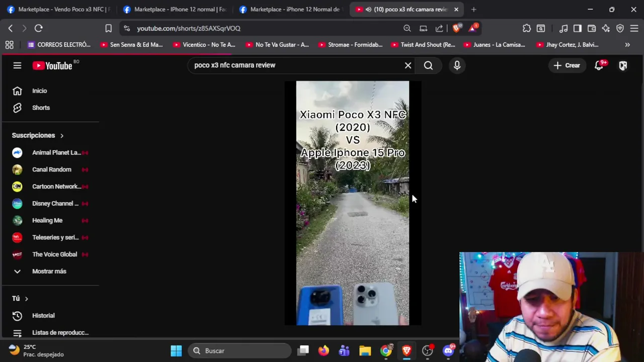This screenshot has width=644, height=362.
Task: Bookmark this page with bookmark icon
Action: tap(108, 29)
